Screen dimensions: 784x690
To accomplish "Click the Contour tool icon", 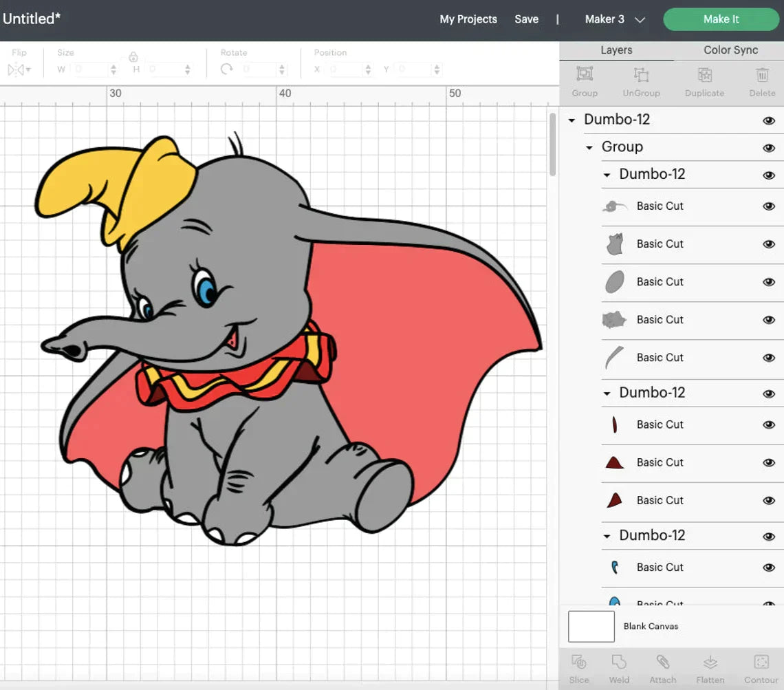I will [761, 662].
